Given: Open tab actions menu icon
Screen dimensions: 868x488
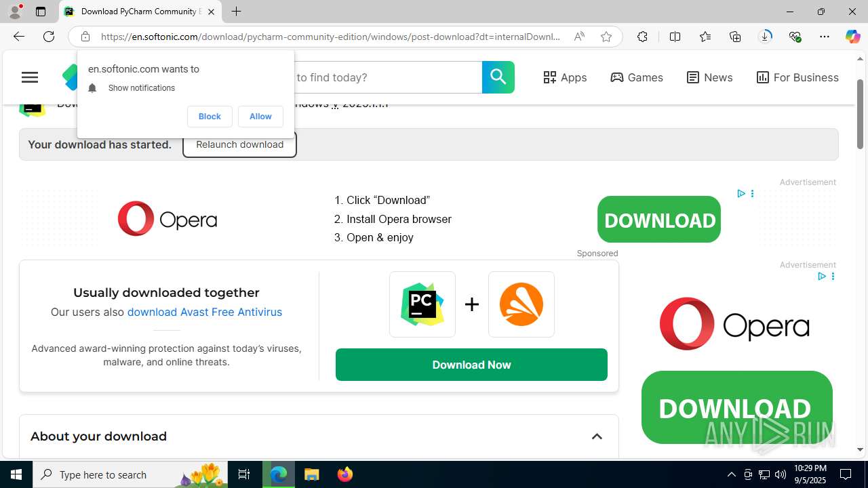Looking at the screenshot, I should coord(41,12).
